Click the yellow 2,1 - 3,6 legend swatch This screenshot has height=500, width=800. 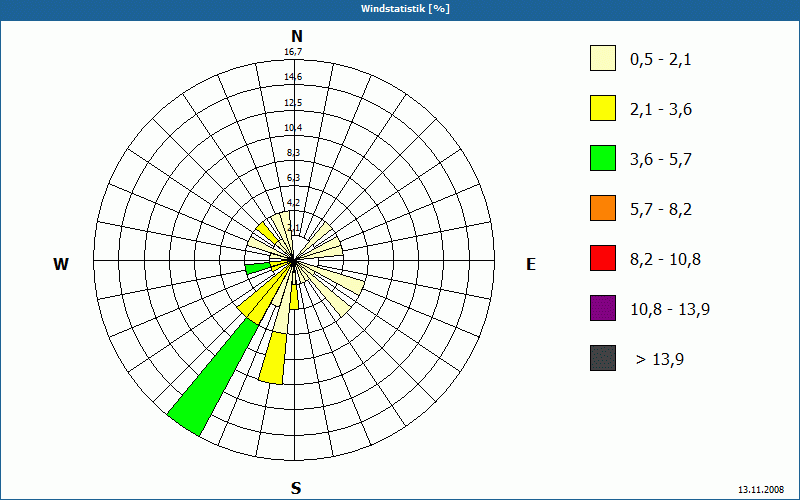click(x=603, y=108)
